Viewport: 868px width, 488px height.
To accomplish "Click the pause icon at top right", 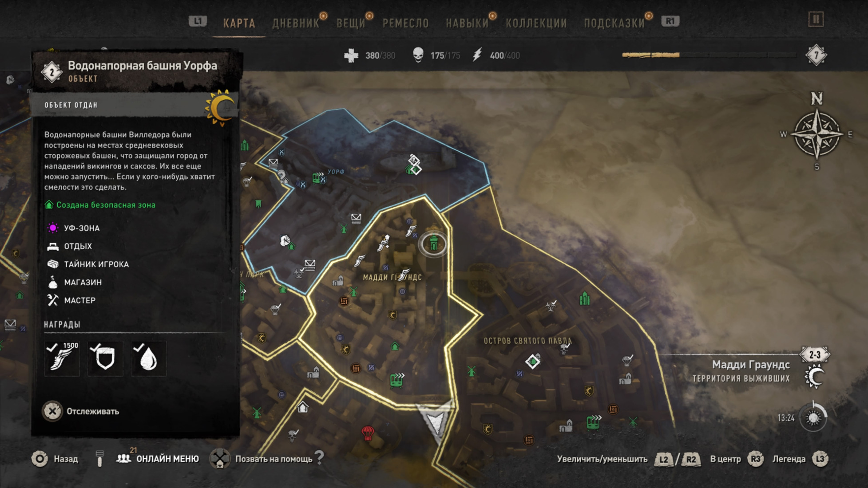I will point(816,19).
